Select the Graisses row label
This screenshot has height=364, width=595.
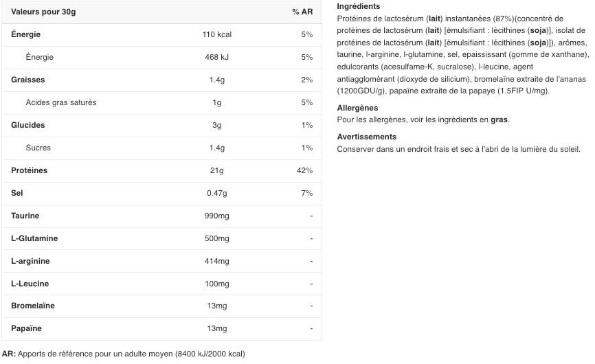click(28, 80)
